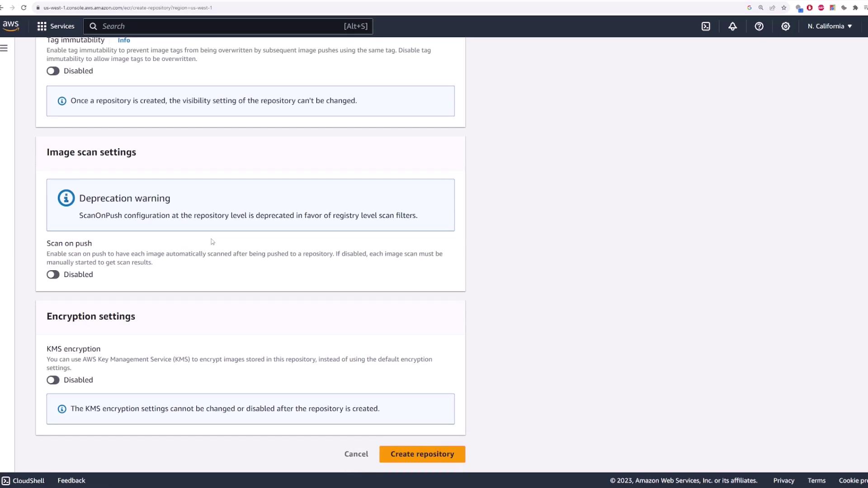This screenshot has width=868, height=488.
Task: Open the settings gear icon
Action: (x=786, y=26)
